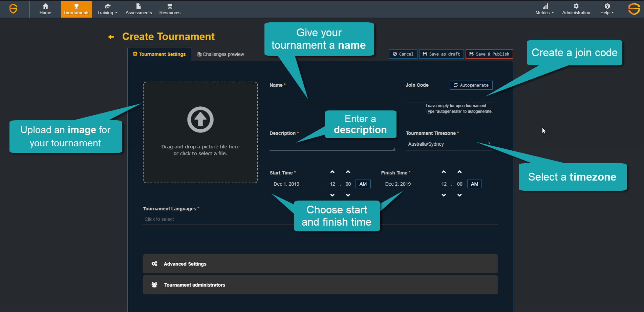Click the Autogenerate join code button
Image resolution: width=644 pixels, height=312 pixels.
[471, 85]
